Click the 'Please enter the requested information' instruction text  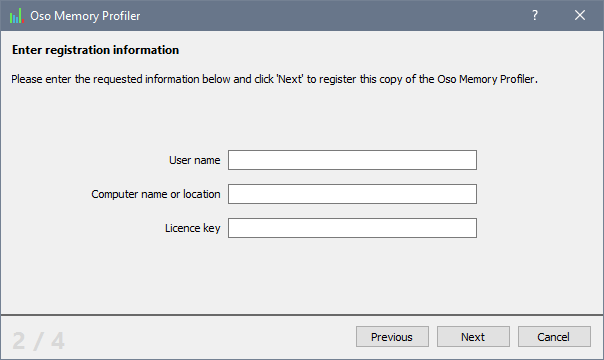[274, 79]
